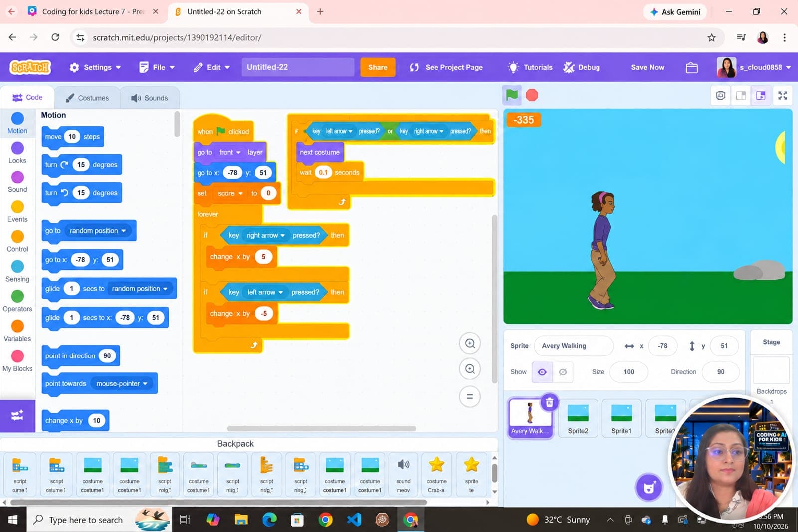The height and width of the screenshot is (532, 798).
Task: Open the My Stuff folder icon
Action: 692,67
